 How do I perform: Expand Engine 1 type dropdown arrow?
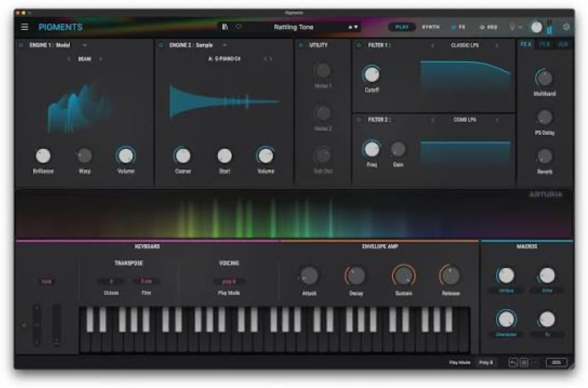coord(85,45)
